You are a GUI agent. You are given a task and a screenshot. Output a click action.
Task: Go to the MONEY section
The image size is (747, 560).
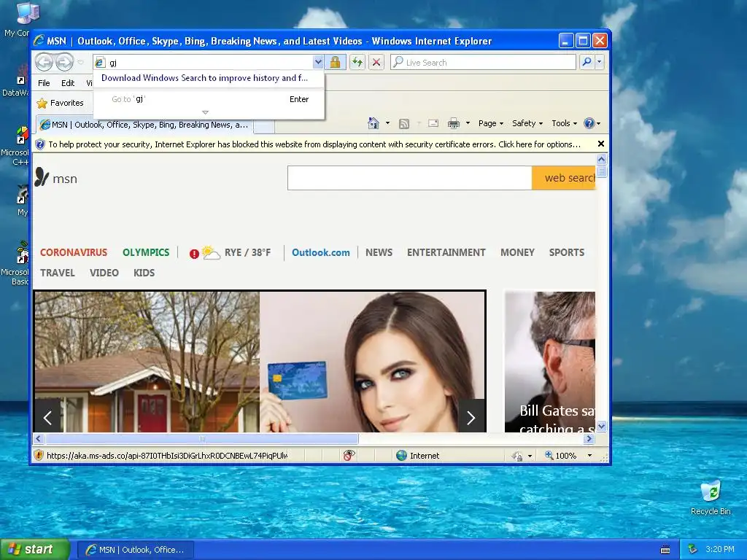517,252
